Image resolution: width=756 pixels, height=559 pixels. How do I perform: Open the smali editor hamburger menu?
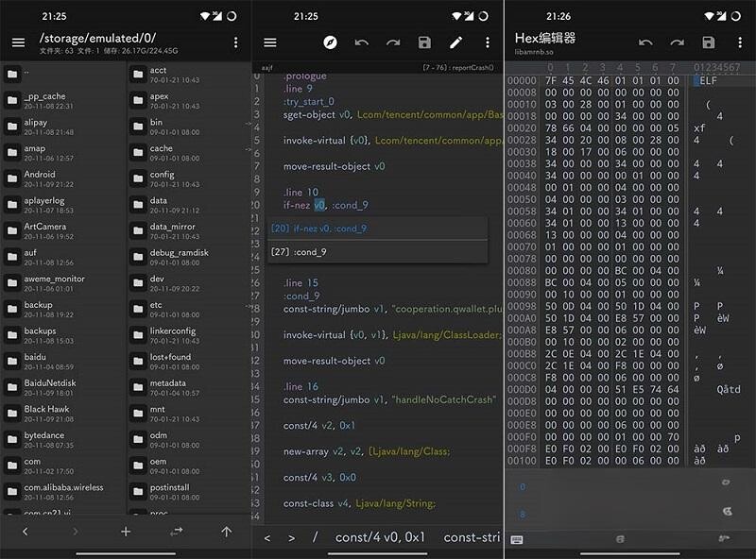tap(270, 42)
